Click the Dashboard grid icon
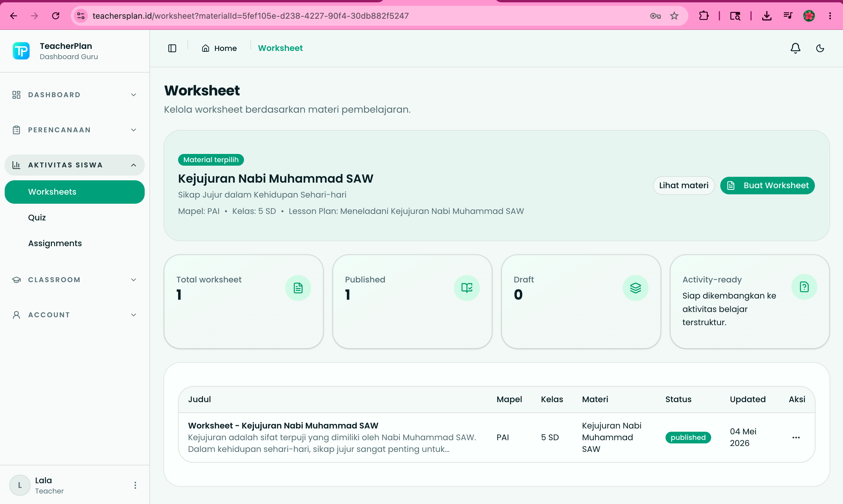The image size is (843, 504). click(16, 95)
